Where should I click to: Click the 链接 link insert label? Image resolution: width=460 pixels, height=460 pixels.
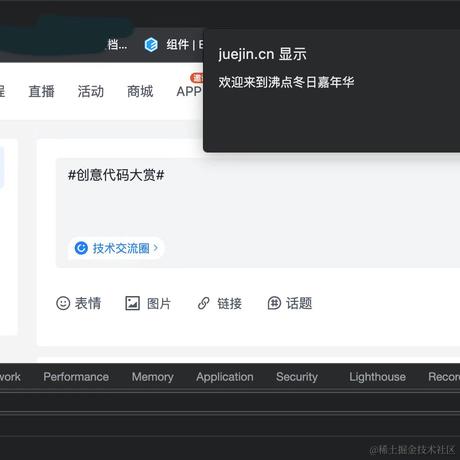[229, 303]
